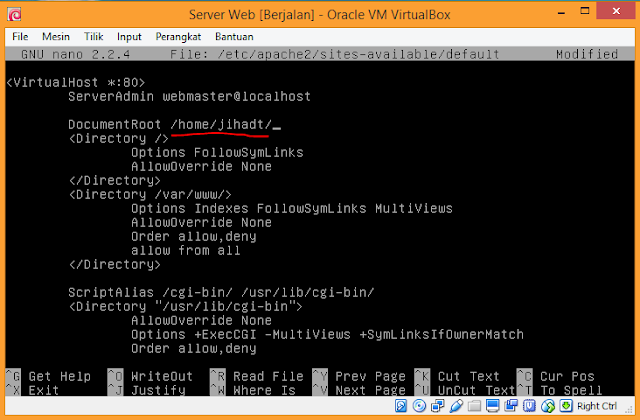640x420 pixels.
Task: Click the Exit shortcut in nano
Action: pos(33,390)
